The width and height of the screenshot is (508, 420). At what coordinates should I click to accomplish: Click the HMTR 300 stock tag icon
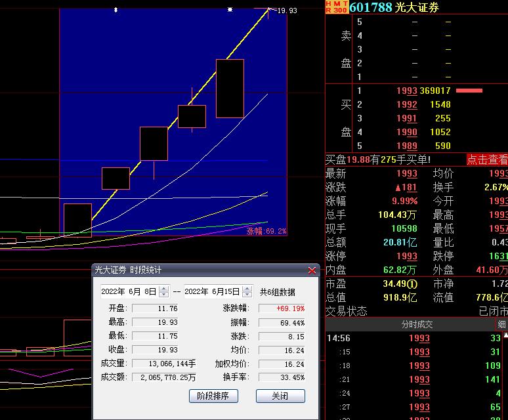337,7
